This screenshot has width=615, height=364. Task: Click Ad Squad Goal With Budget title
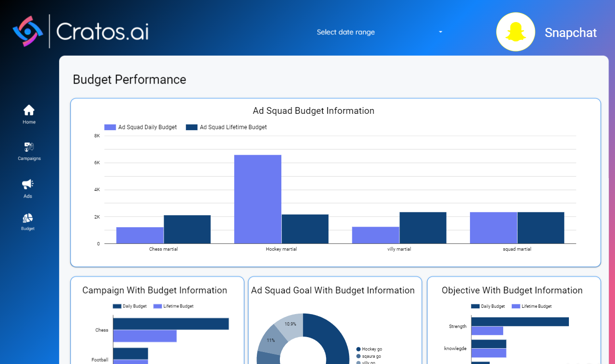click(333, 291)
